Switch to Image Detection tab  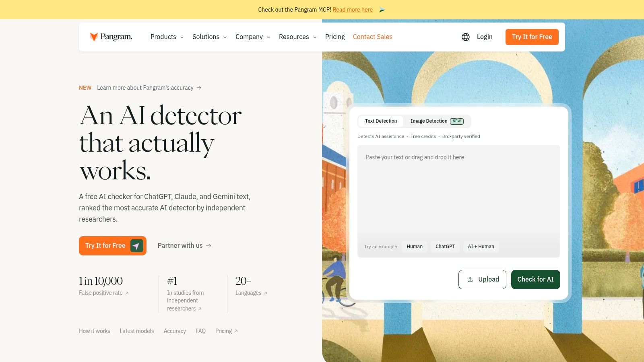(437, 121)
